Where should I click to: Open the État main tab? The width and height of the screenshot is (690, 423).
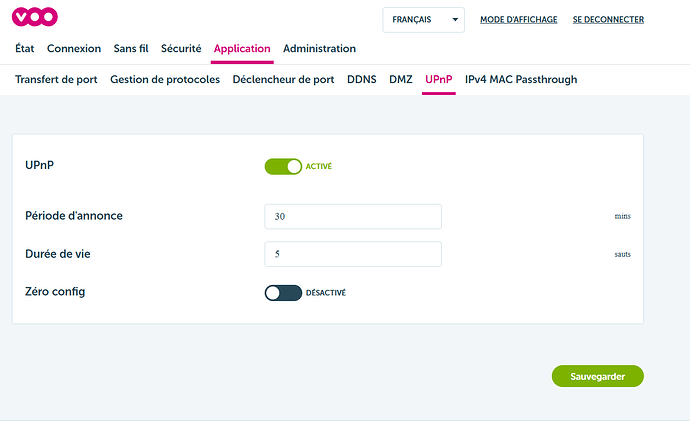point(27,48)
